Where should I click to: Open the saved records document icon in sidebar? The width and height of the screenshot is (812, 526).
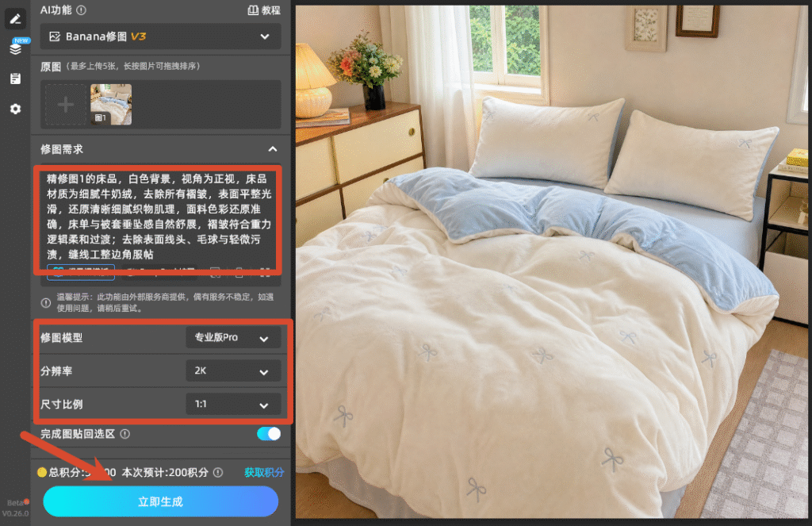(x=15, y=79)
